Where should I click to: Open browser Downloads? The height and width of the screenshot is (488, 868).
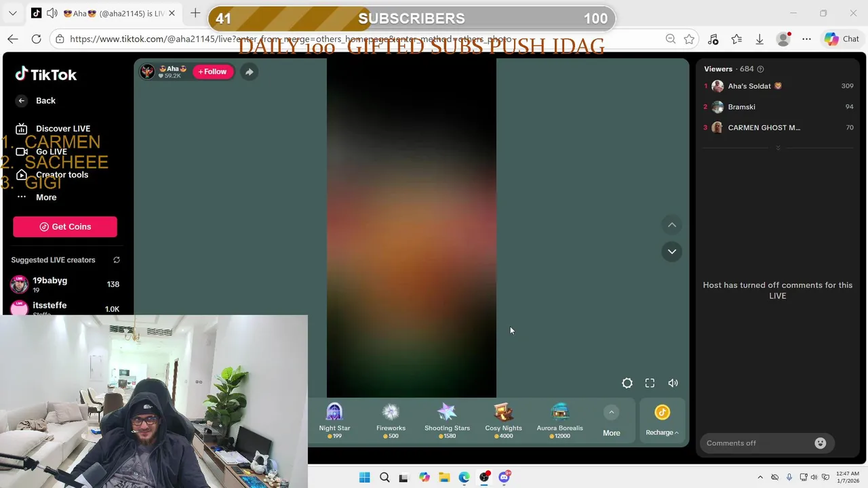coord(759,39)
